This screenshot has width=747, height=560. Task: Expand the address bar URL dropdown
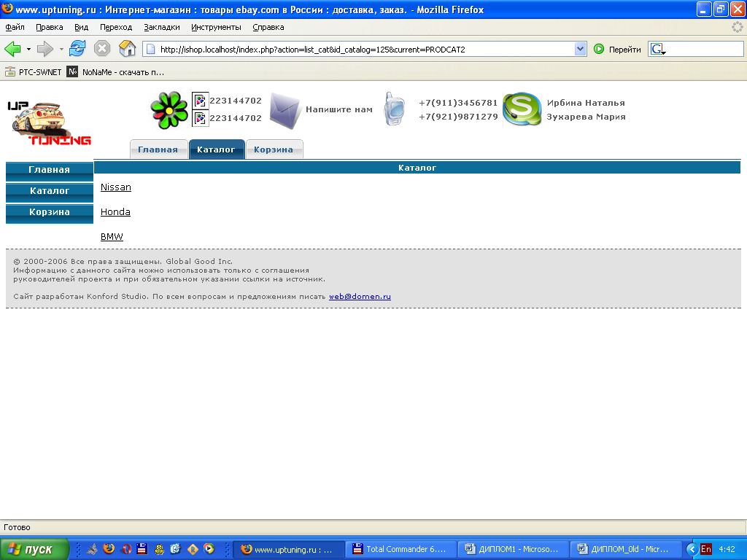coord(580,49)
